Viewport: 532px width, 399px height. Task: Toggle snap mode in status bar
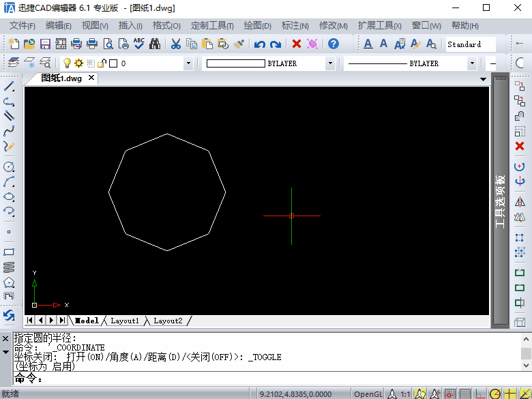coord(450,394)
